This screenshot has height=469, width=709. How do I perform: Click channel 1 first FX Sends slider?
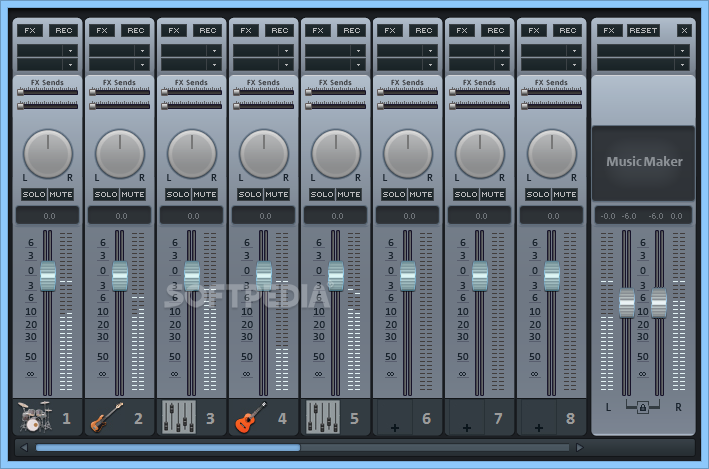47,92
